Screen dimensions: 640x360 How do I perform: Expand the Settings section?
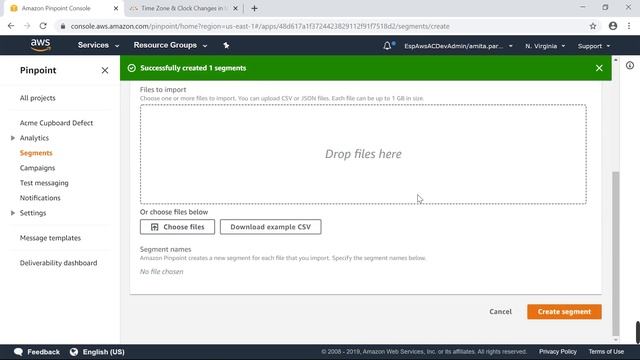13,213
